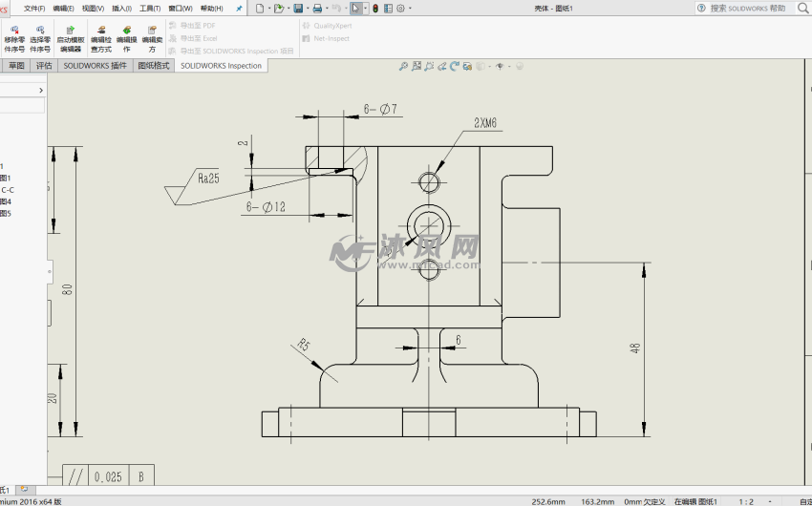Click the Edit Operations (编辑操作) icon

126,38
